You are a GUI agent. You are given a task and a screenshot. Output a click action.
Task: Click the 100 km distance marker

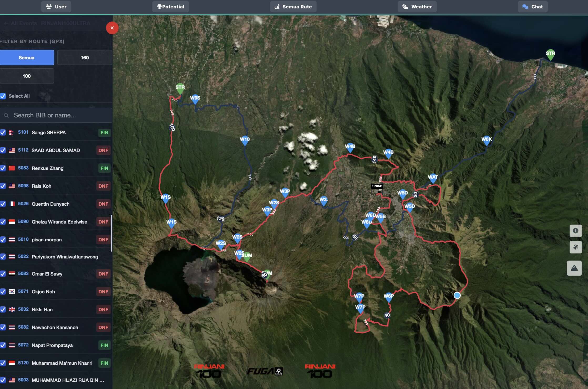pyautogui.click(x=172, y=127)
